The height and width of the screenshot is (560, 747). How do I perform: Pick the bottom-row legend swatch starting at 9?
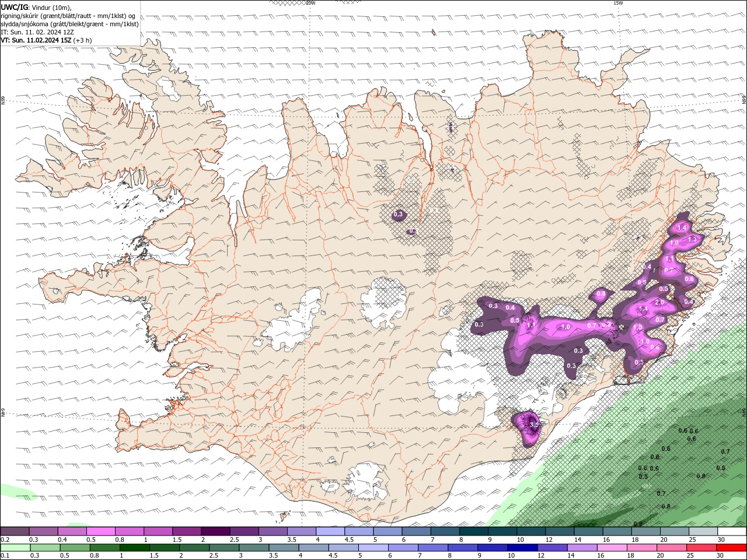tap(493, 548)
